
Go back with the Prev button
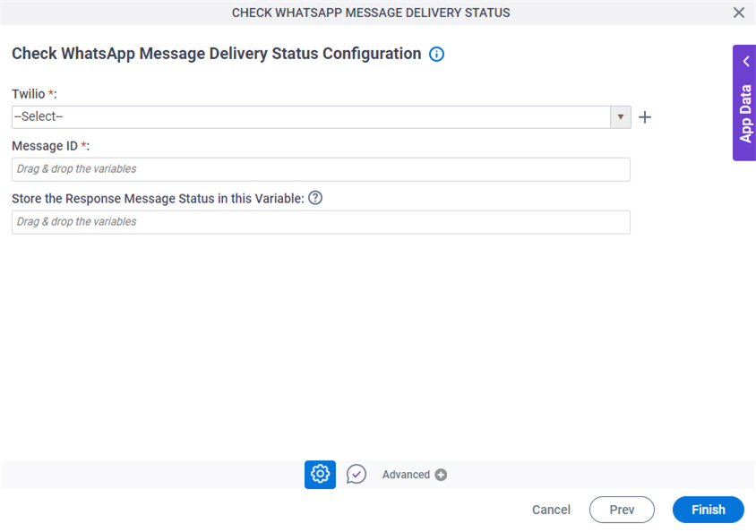click(x=622, y=510)
